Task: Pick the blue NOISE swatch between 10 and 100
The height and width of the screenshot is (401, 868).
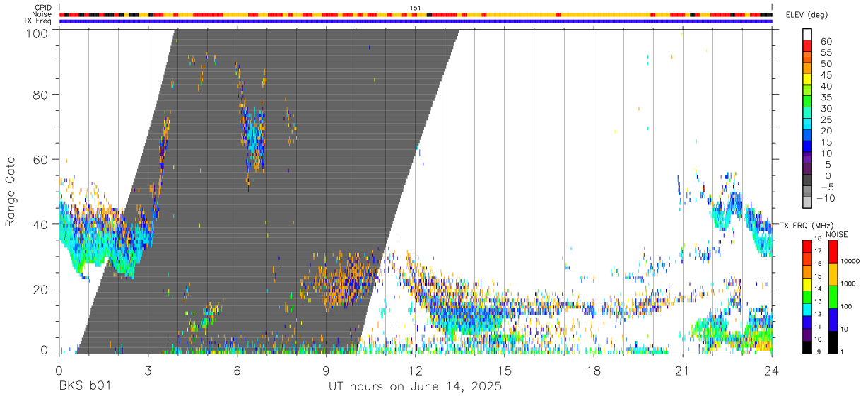Action: 833,319
